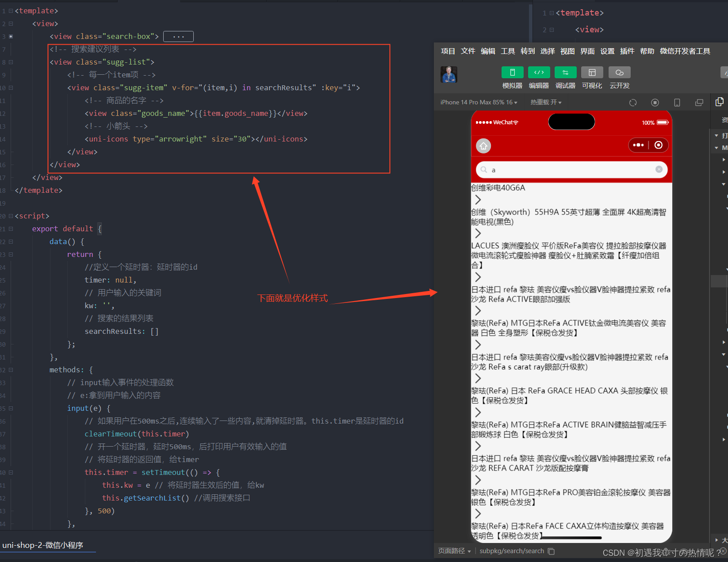Tap arrow under ReFa PRO美容铂金滚轮 item
Screen dimensions: 728x562
[x=478, y=513]
